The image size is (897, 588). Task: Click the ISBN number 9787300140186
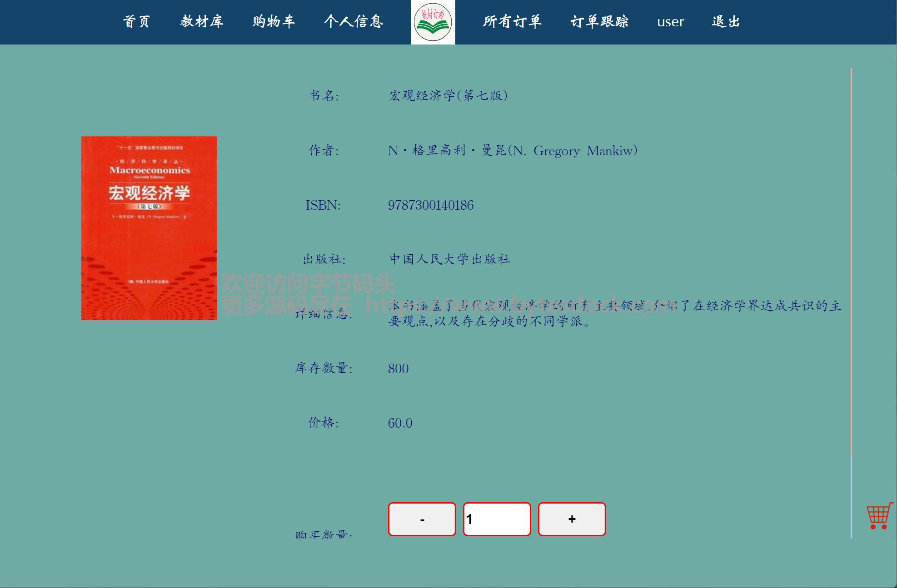(x=430, y=205)
